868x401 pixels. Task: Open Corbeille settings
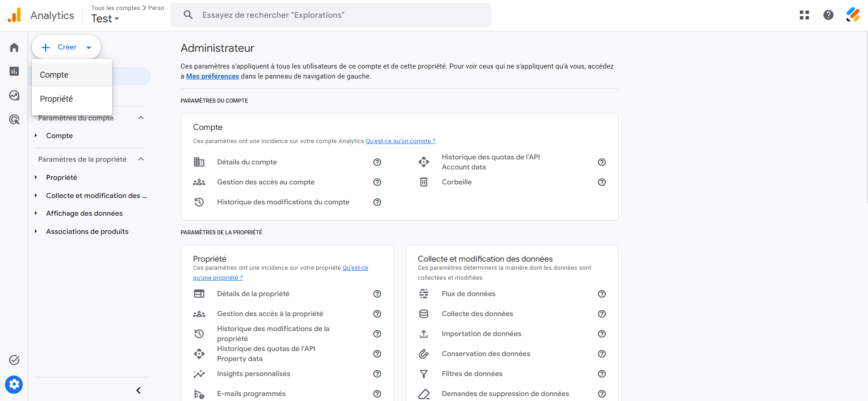[x=456, y=182]
